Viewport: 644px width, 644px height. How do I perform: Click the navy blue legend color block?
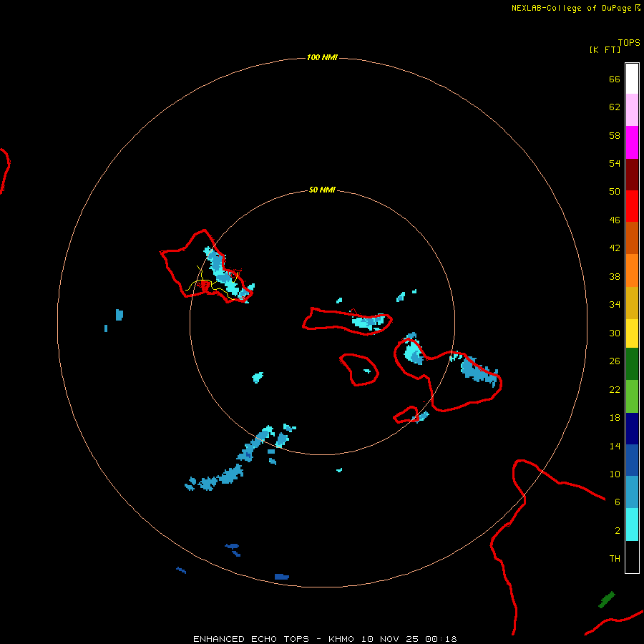point(632,429)
